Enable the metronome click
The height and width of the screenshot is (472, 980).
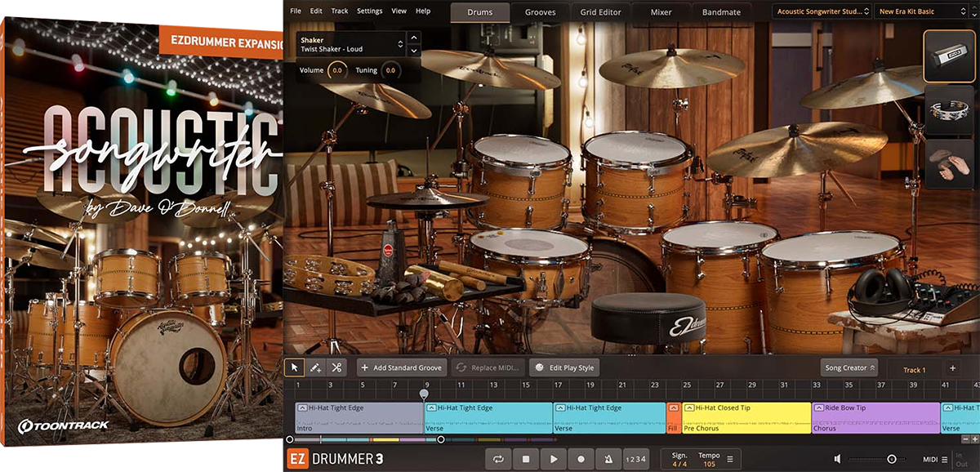(608, 459)
